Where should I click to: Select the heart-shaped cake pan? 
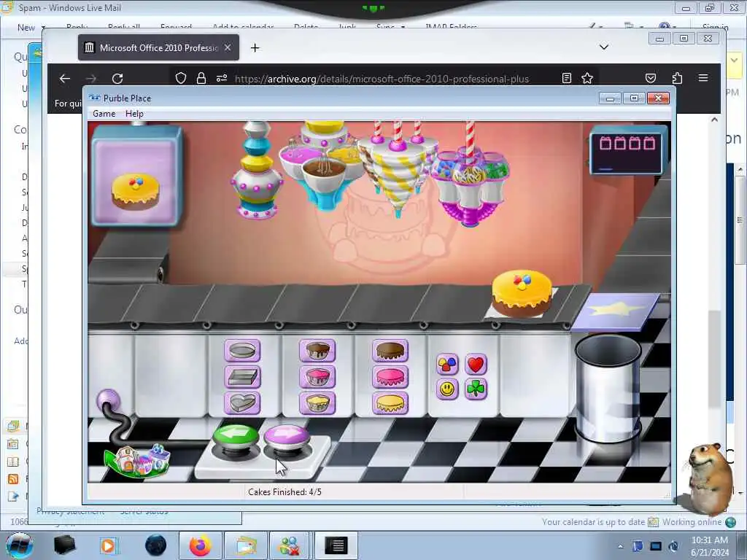242,402
